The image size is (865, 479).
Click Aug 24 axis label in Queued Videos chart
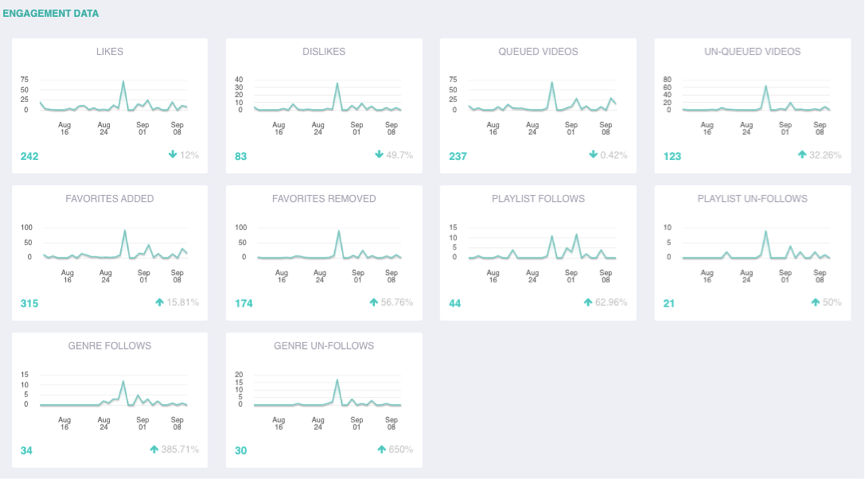point(532,129)
